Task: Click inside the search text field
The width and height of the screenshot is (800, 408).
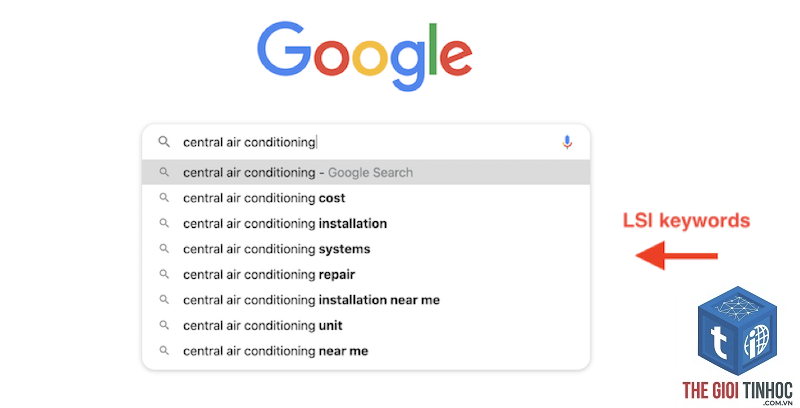Action: click(x=367, y=142)
